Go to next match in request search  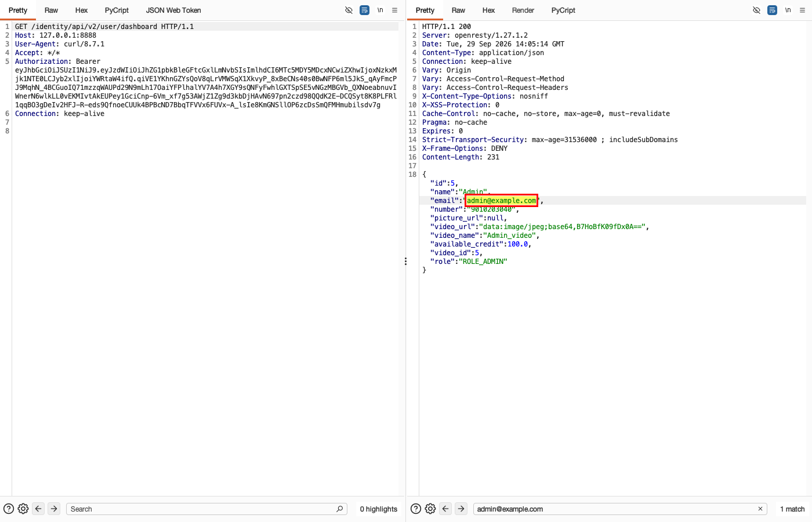click(x=54, y=509)
